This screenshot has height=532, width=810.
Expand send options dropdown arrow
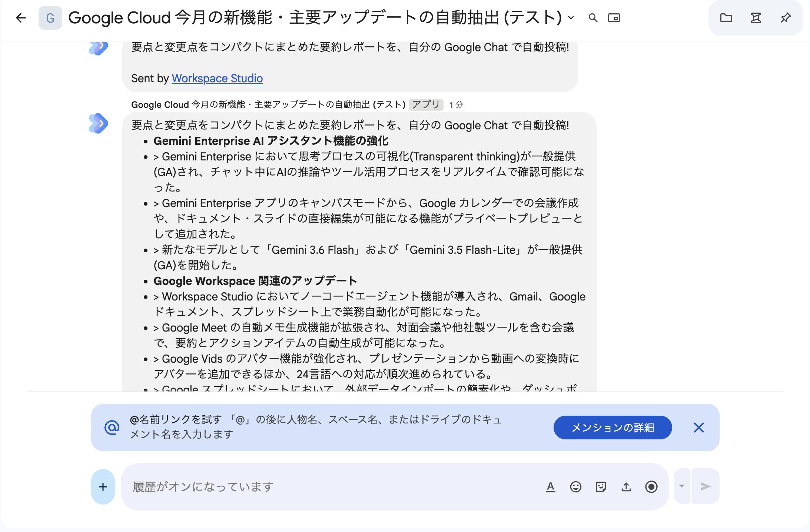(x=682, y=486)
